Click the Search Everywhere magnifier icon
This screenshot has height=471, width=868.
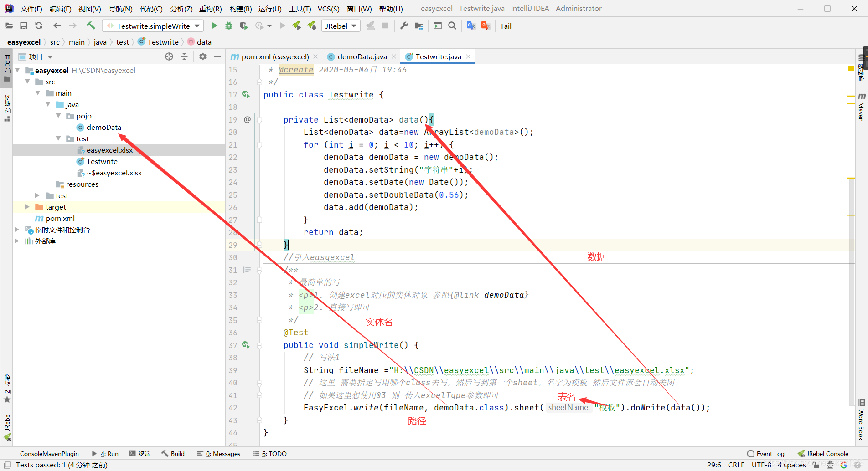(x=452, y=26)
